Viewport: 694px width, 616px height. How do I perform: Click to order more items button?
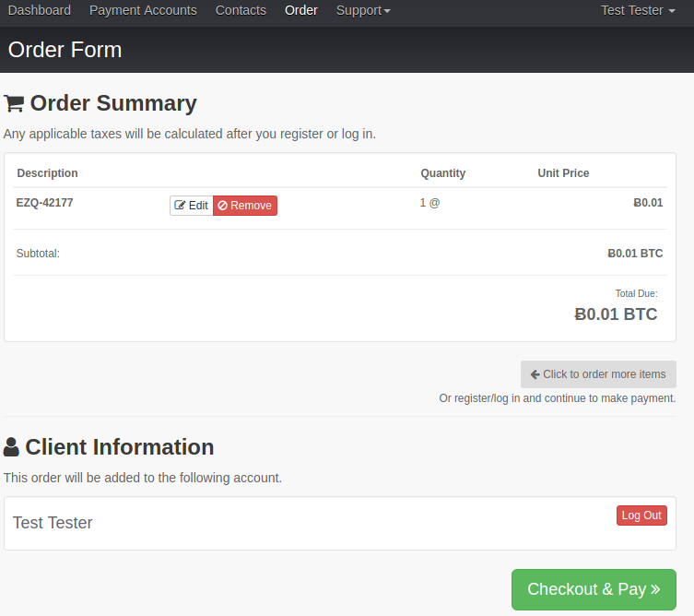[x=598, y=374]
